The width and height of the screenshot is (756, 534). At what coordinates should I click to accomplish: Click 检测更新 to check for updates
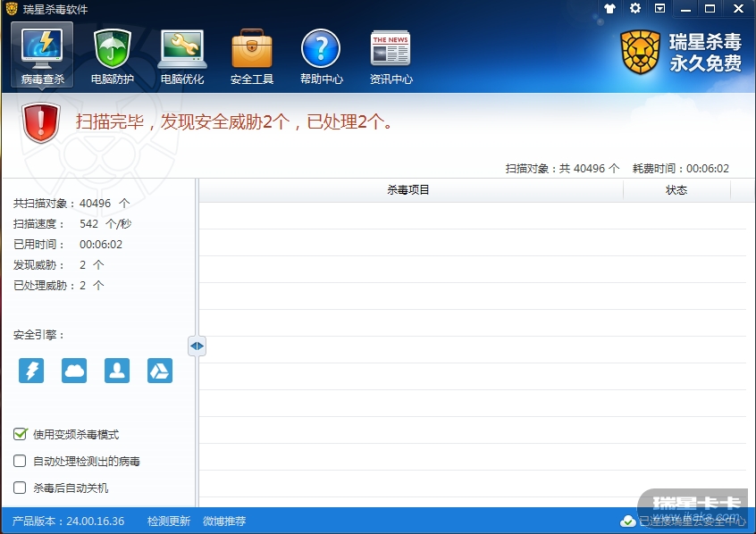[169, 521]
